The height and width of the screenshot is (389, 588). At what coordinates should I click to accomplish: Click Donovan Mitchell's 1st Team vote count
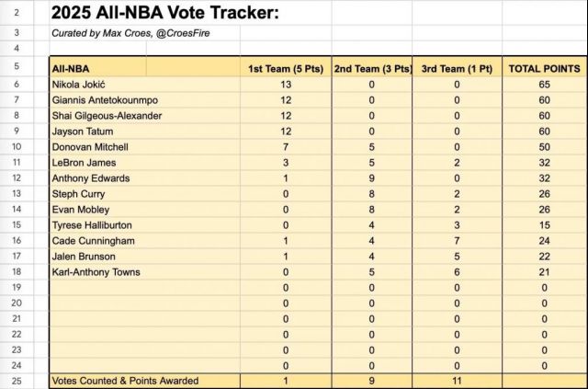[x=286, y=147]
